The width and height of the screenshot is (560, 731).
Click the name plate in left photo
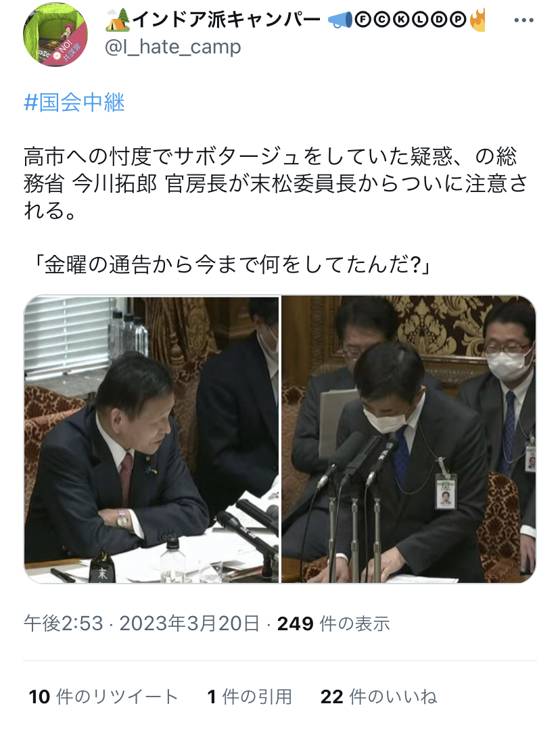click(x=103, y=567)
